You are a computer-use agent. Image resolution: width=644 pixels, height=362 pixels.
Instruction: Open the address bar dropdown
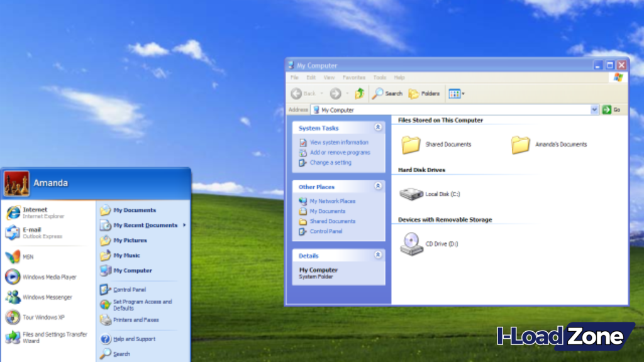pos(595,109)
